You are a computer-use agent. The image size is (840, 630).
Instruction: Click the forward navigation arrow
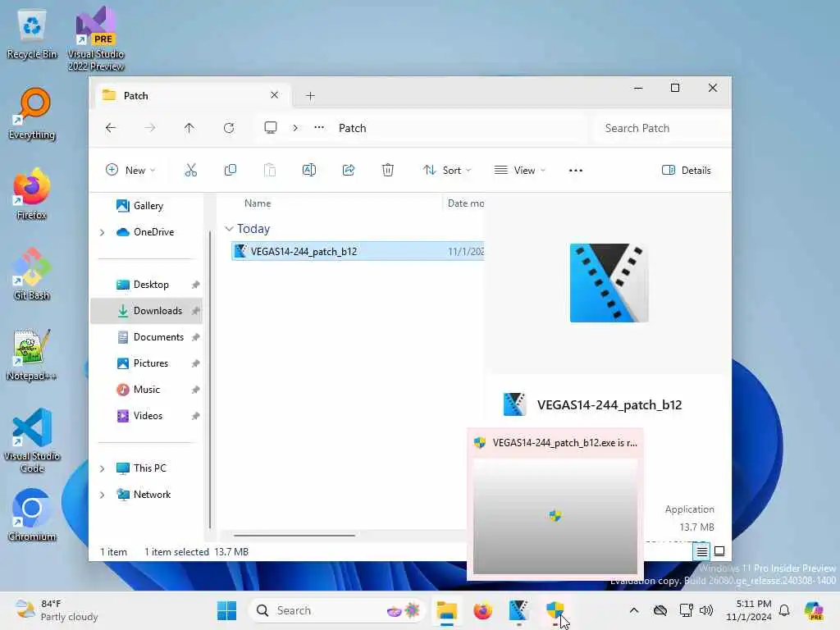click(x=150, y=128)
